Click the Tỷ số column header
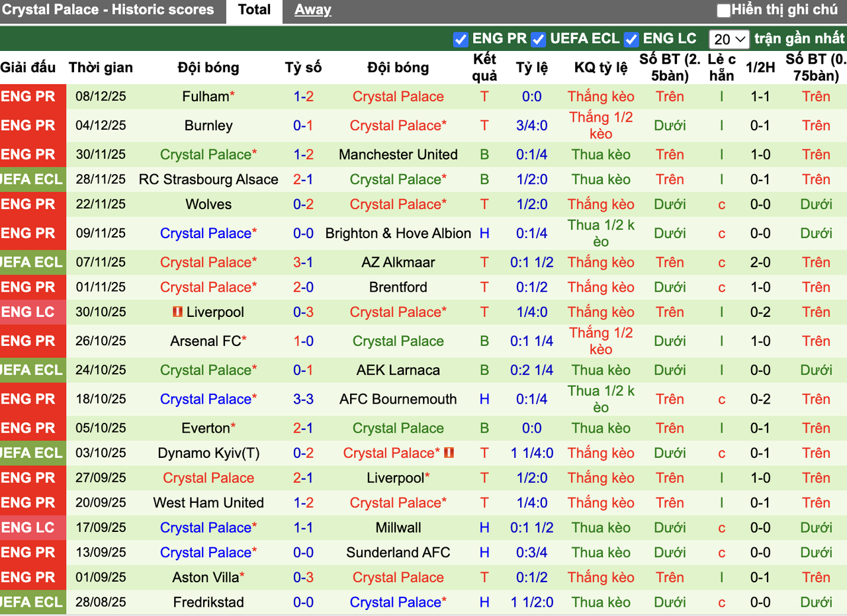Image resolution: width=847 pixels, height=616 pixels. tap(304, 67)
